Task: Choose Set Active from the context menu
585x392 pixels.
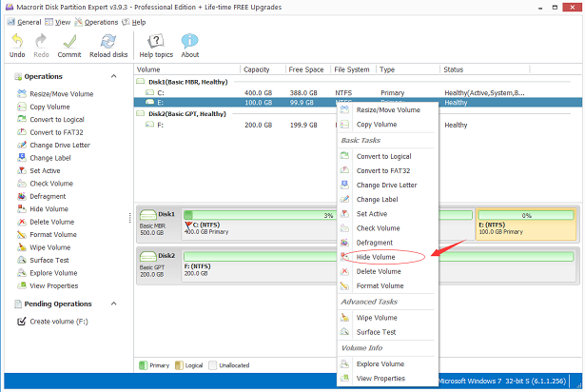Action: click(387, 214)
